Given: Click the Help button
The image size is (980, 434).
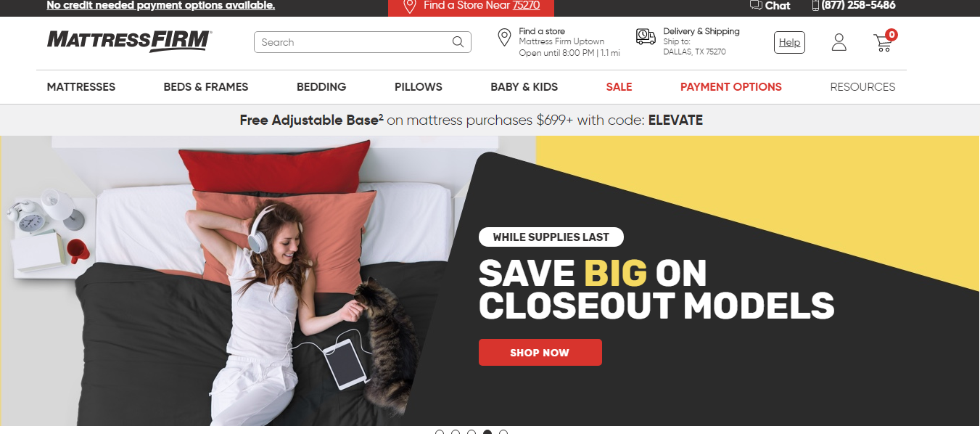Looking at the screenshot, I should (789, 42).
